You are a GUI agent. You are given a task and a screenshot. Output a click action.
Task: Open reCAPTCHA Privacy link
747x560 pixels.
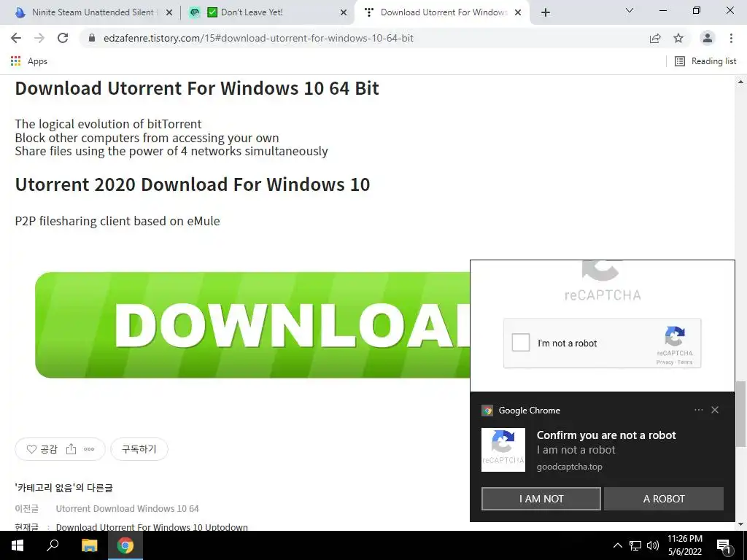click(x=665, y=362)
